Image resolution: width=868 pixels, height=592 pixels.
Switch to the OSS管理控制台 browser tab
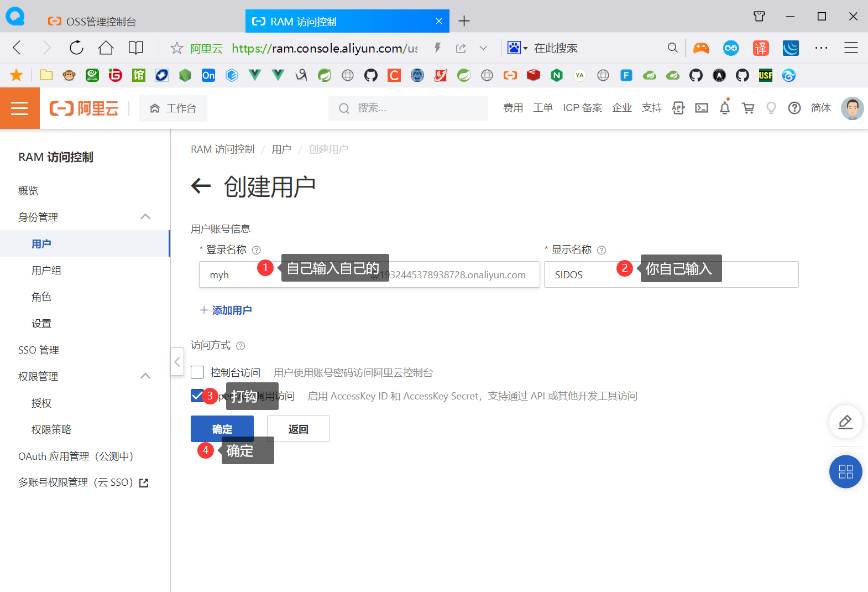click(x=101, y=22)
